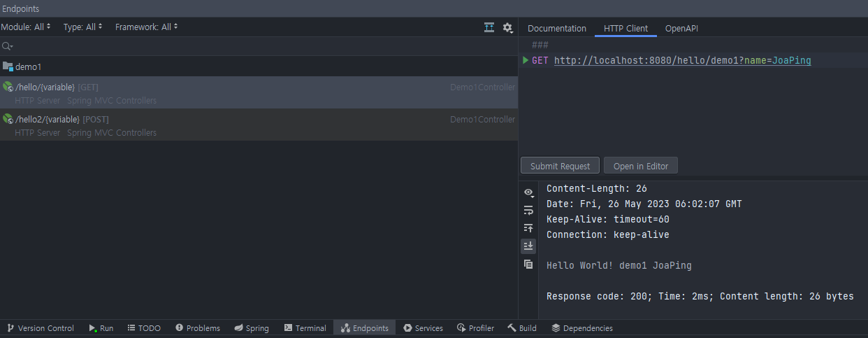Copy the response body to clipboard
The width and height of the screenshot is (868, 338).
528,264
